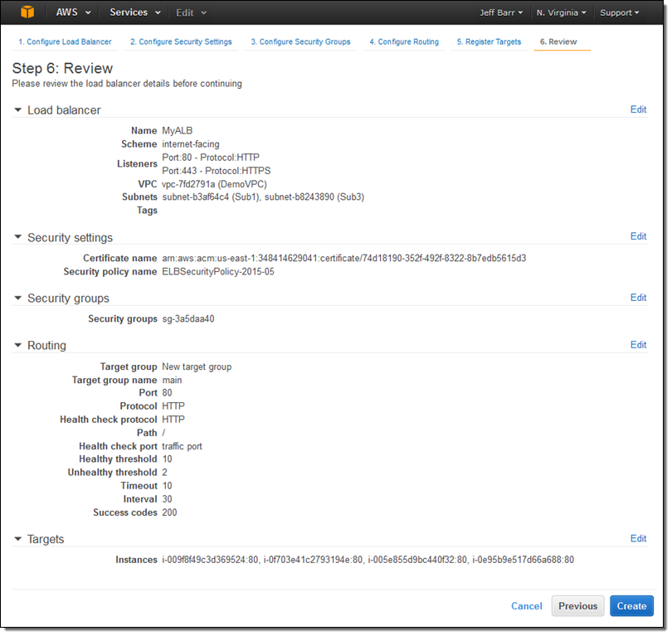Cancel the load balancer wizard

tap(526, 606)
